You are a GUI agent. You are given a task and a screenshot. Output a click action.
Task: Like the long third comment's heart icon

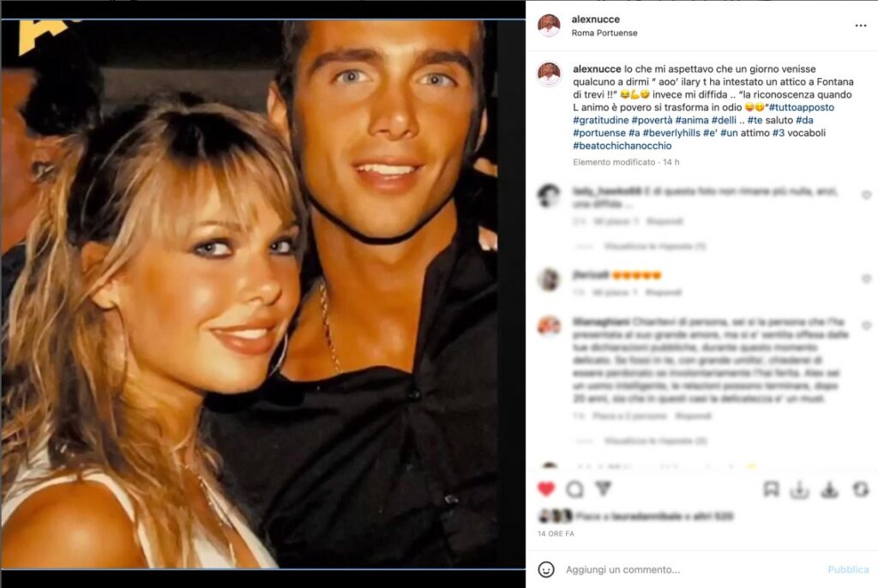(x=866, y=326)
